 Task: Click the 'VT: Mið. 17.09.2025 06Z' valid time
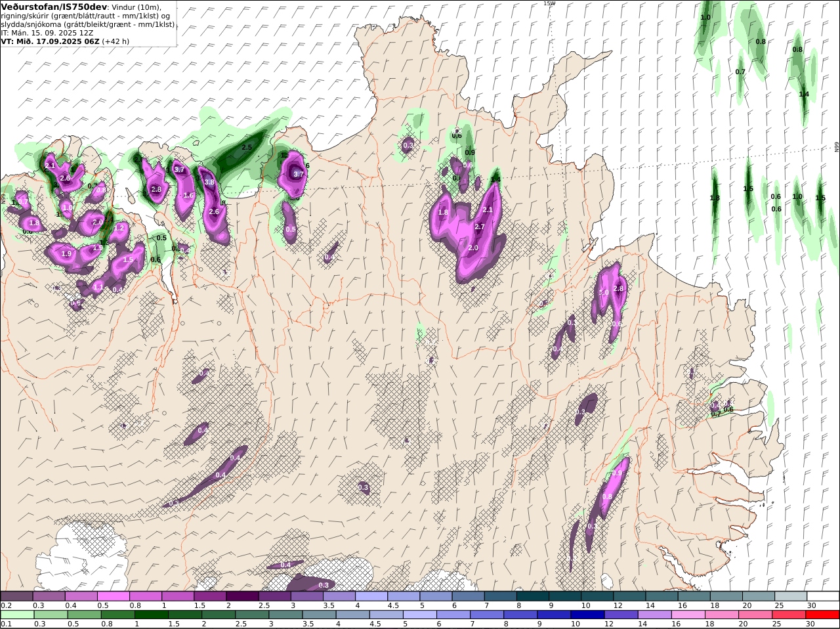pos(50,41)
